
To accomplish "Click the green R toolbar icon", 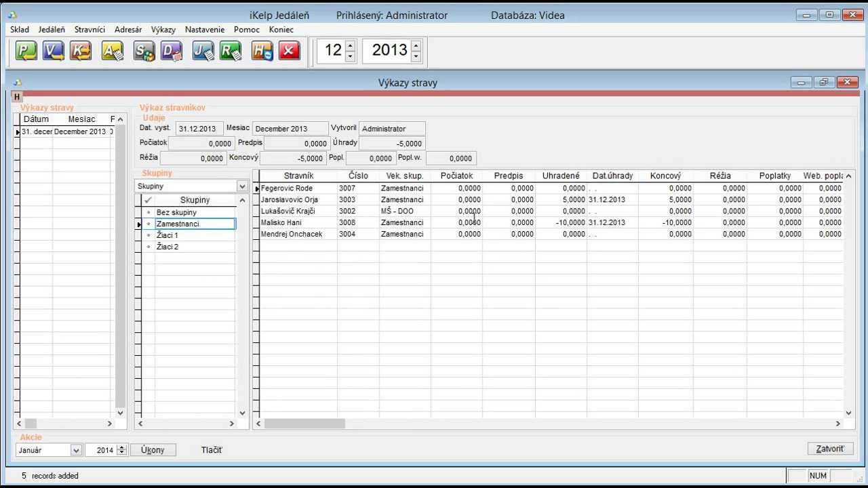I will pyautogui.click(x=231, y=51).
